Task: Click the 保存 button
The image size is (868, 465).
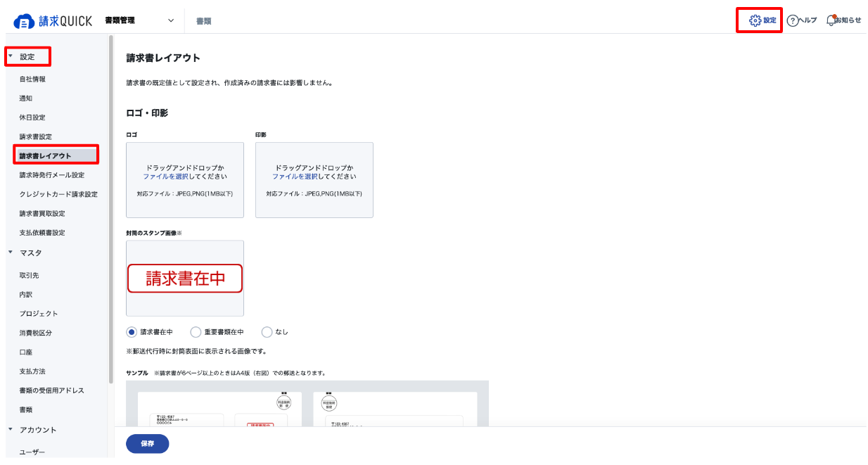Action: pos(148,444)
